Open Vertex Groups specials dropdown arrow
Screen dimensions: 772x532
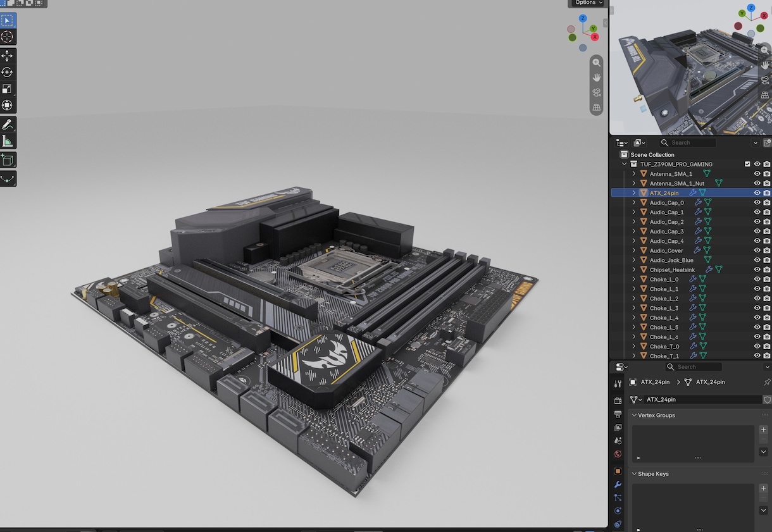click(764, 452)
